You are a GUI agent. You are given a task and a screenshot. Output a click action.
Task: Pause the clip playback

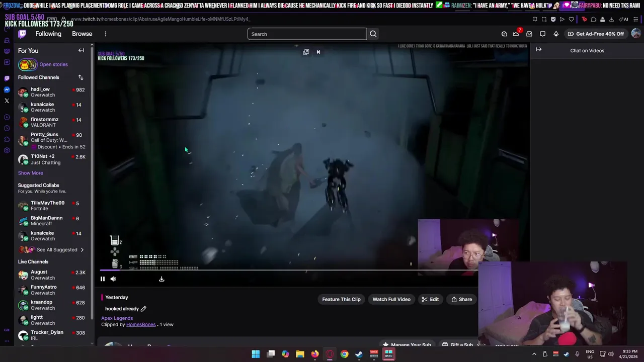[x=102, y=279]
